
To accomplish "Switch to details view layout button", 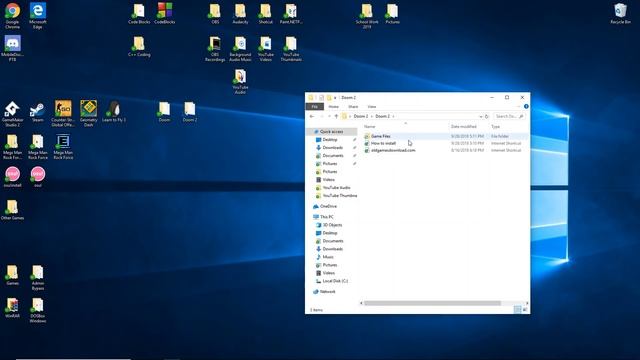I will (518, 310).
